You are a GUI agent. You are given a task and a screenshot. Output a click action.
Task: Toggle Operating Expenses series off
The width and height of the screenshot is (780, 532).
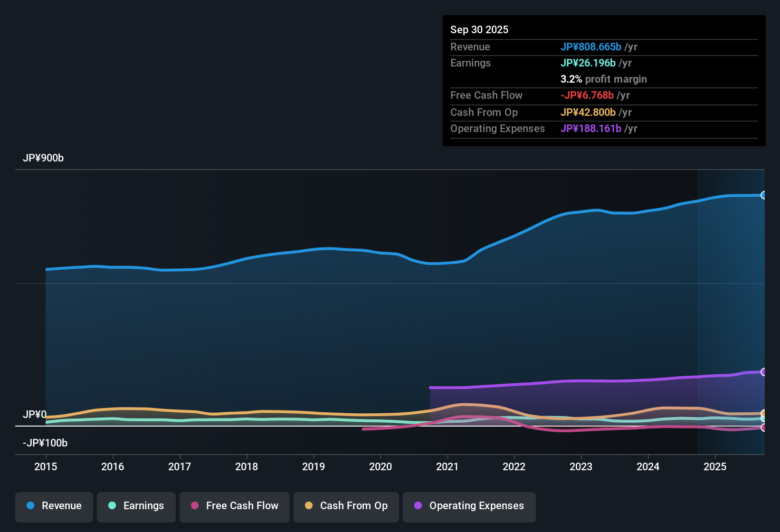tap(469, 506)
